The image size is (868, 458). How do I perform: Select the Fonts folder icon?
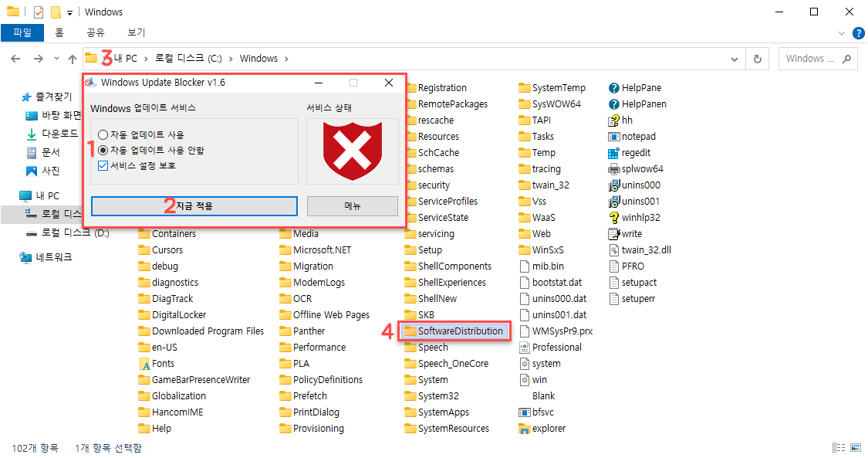pyautogui.click(x=144, y=364)
